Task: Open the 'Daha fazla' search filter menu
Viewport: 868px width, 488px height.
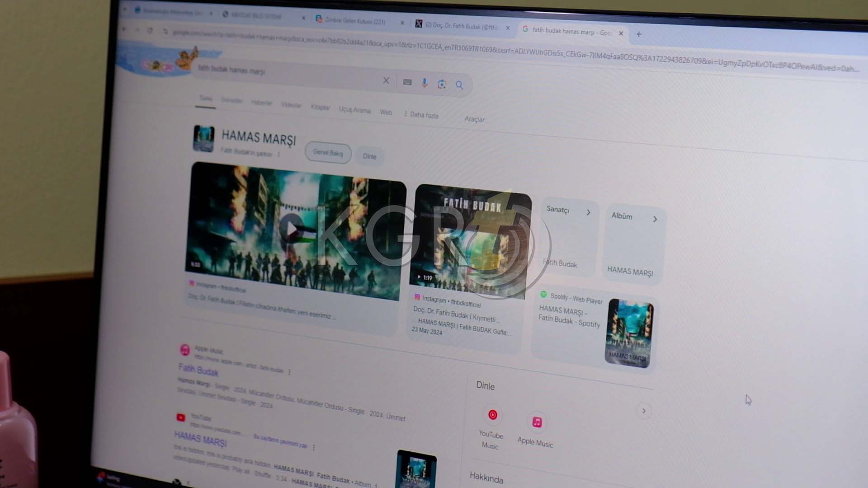Action: [x=421, y=115]
